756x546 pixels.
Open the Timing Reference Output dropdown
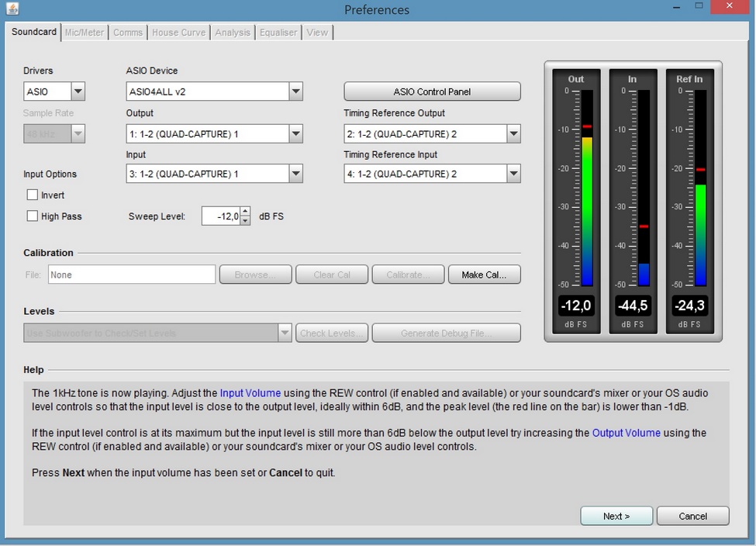pyautogui.click(x=513, y=133)
